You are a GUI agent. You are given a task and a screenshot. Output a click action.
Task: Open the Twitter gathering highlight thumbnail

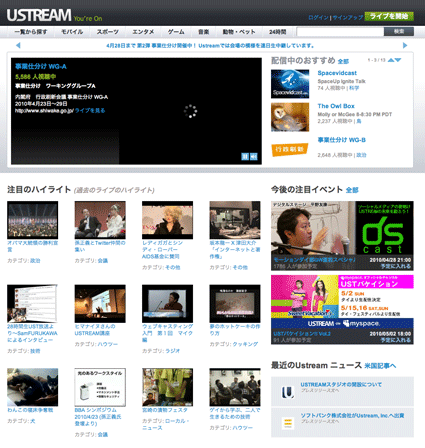tap(100, 220)
